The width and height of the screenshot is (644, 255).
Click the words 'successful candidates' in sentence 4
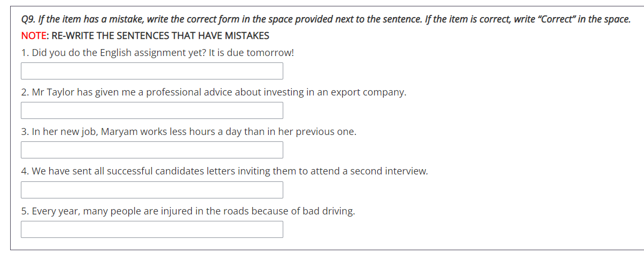pos(151,171)
